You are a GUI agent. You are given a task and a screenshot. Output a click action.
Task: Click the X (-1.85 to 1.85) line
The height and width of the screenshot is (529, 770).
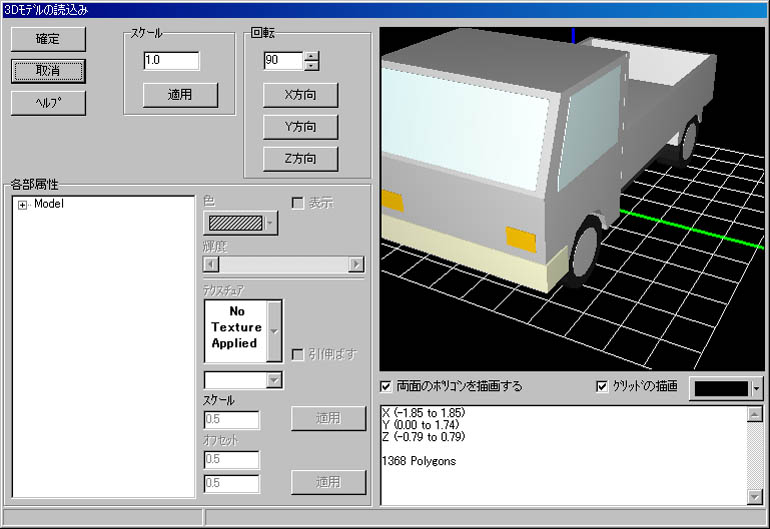[x=423, y=413]
